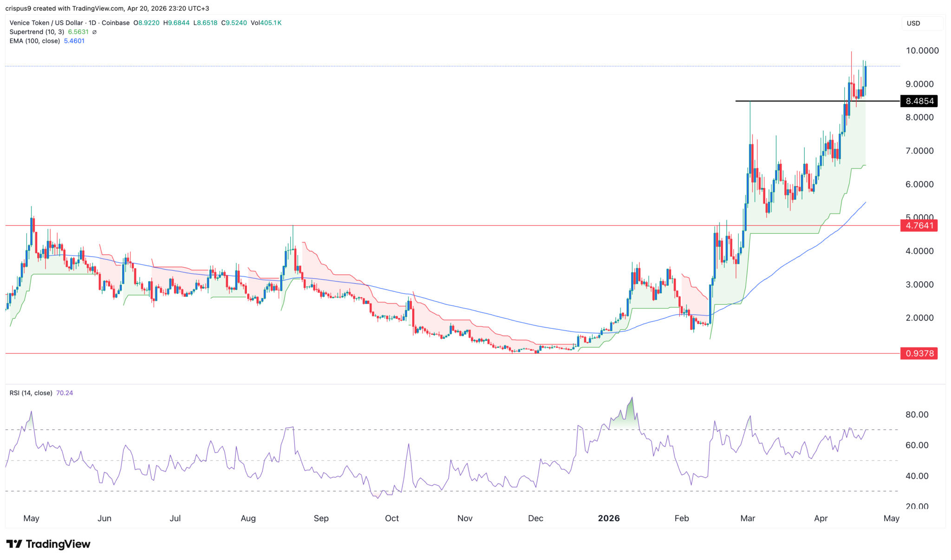The width and height of the screenshot is (951, 560).
Task: Select the EMA (100, close) indicator legend
Action: 34,41
